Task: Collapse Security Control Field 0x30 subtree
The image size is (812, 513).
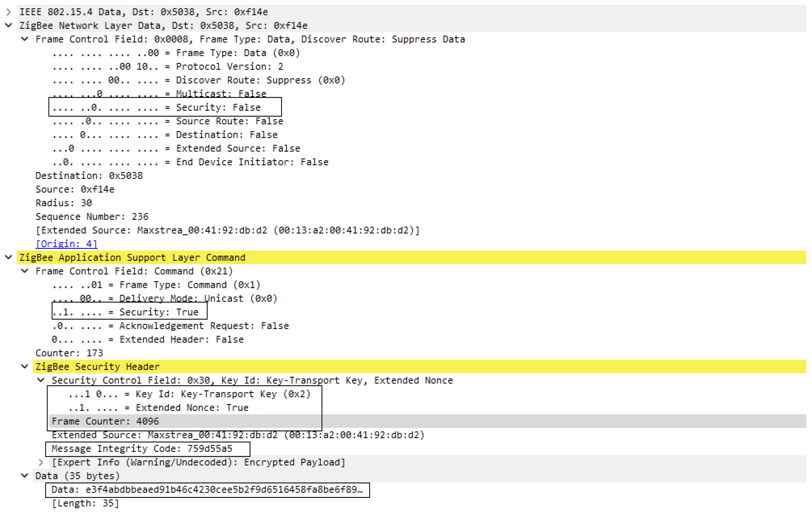Action: point(41,380)
